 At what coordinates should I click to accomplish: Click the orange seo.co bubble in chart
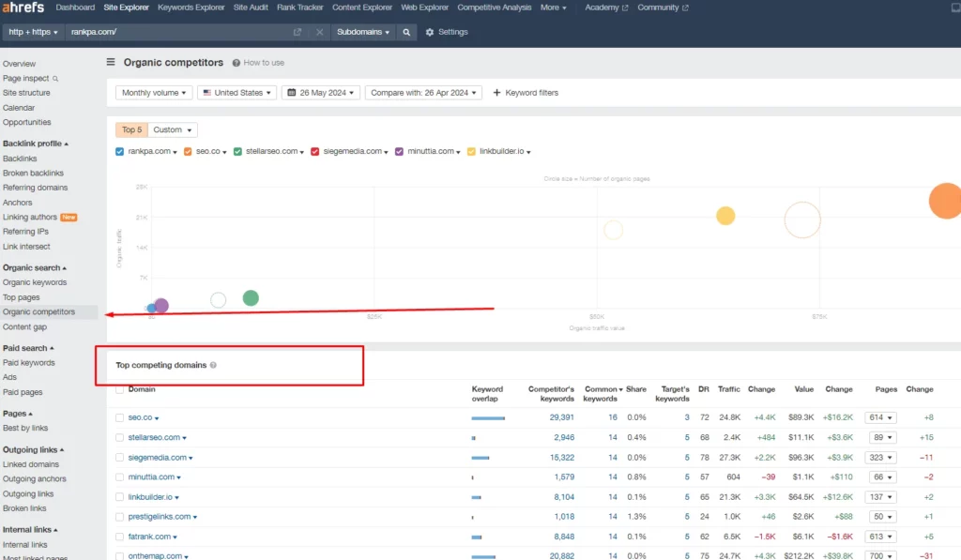coord(945,201)
